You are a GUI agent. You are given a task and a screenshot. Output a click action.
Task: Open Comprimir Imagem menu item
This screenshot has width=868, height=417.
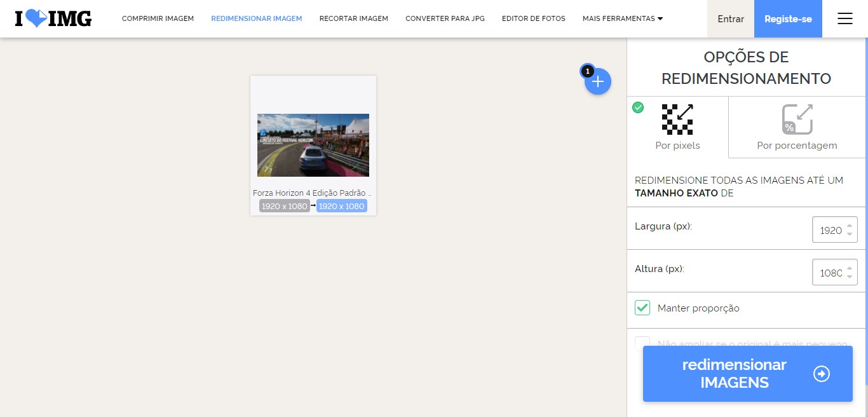[158, 18]
